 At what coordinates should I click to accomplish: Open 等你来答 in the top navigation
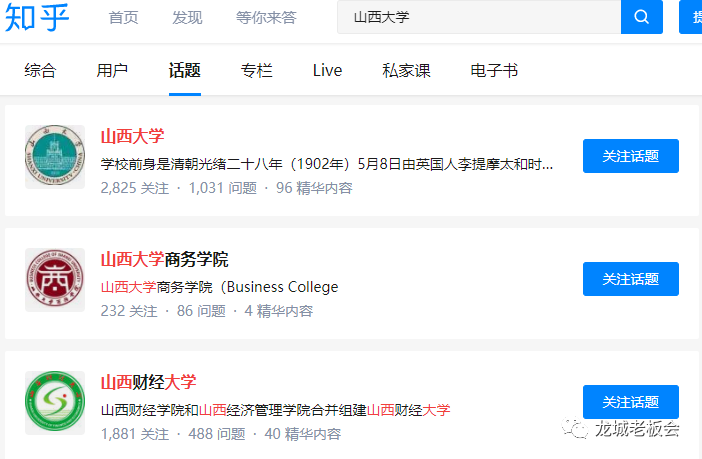coord(266,17)
